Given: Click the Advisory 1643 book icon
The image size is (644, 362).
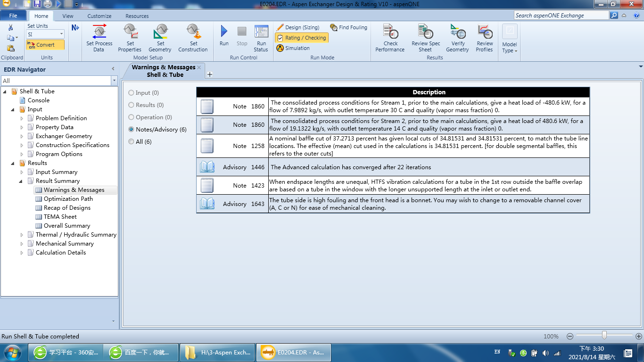Looking at the screenshot, I should 207,204.
